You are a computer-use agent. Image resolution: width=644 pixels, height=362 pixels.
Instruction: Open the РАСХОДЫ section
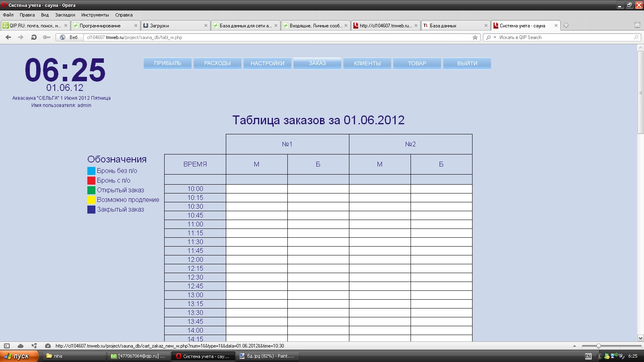click(x=218, y=64)
